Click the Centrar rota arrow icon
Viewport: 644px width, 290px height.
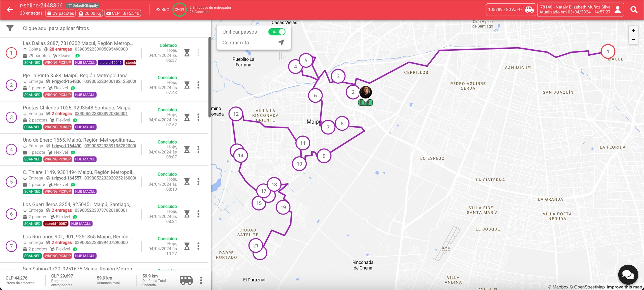281,43
